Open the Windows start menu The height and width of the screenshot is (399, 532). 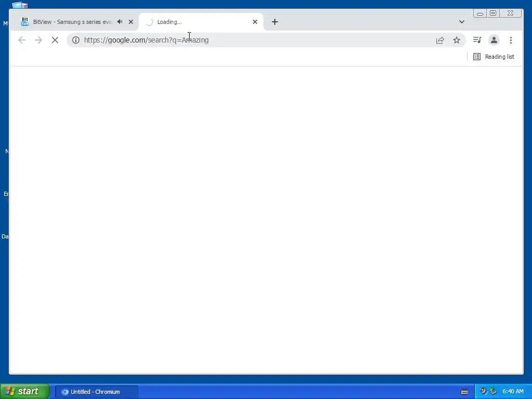pos(25,392)
